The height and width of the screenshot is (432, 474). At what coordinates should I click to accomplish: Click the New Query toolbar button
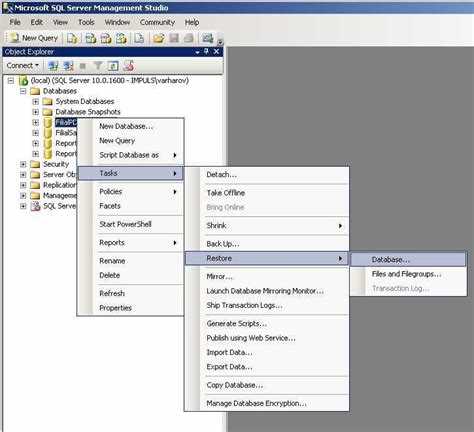[33, 38]
